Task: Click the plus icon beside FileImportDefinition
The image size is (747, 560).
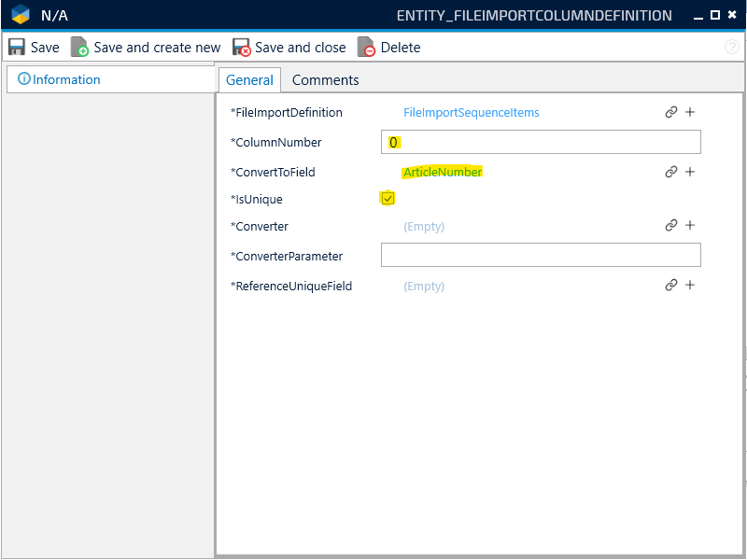Action: 690,112
